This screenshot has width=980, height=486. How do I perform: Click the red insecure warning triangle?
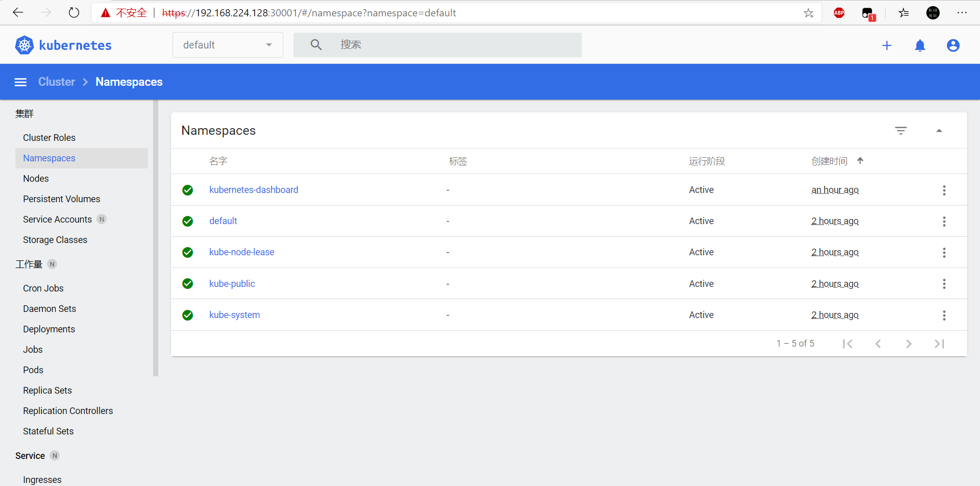(x=106, y=13)
